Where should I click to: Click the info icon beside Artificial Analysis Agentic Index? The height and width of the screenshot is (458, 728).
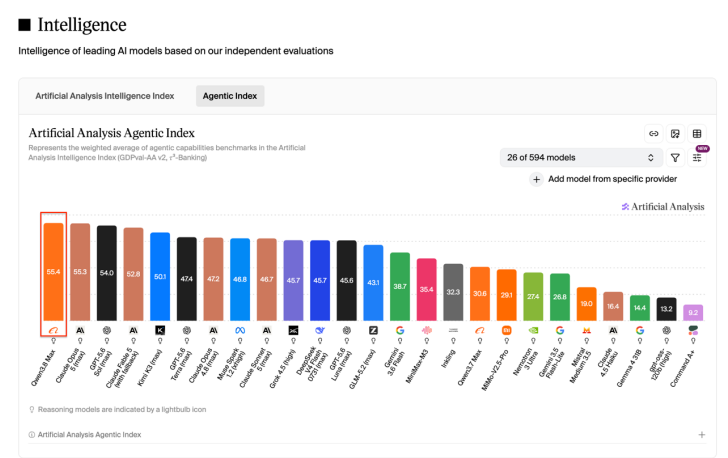click(32, 435)
